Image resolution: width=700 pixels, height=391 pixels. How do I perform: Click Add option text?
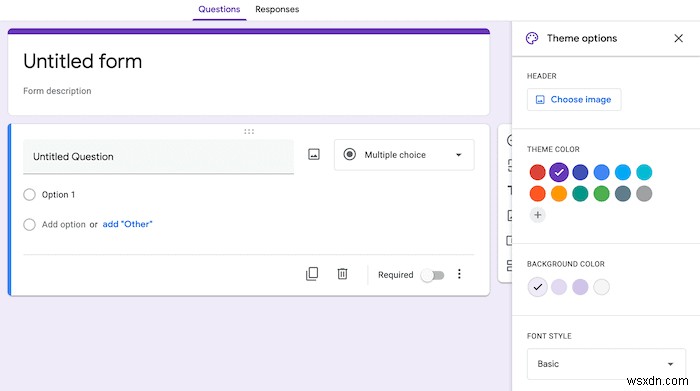(x=63, y=225)
